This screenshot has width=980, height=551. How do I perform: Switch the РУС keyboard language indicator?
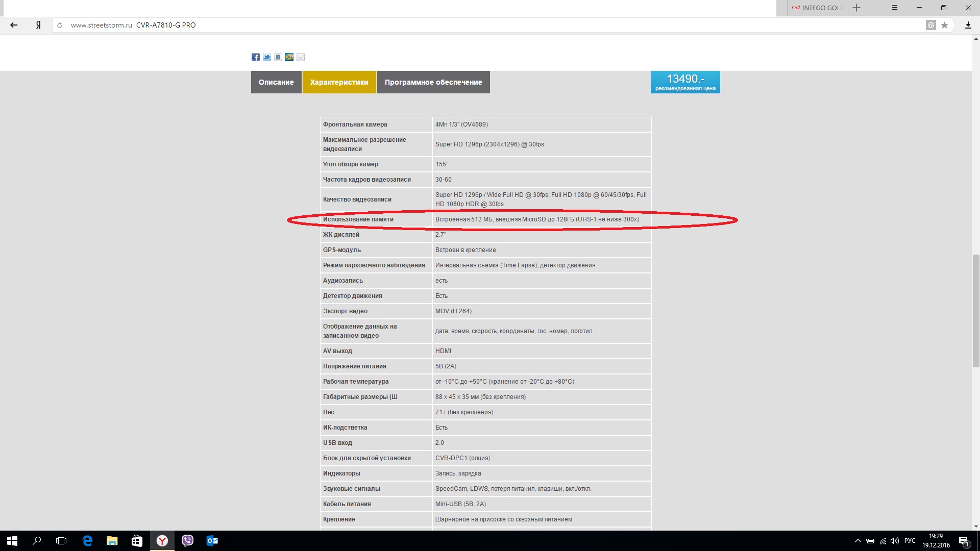point(910,541)
